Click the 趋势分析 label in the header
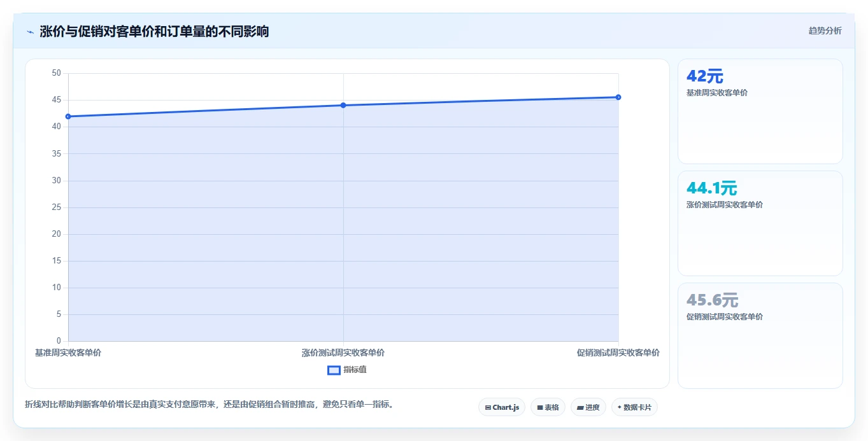 [825, 31]
